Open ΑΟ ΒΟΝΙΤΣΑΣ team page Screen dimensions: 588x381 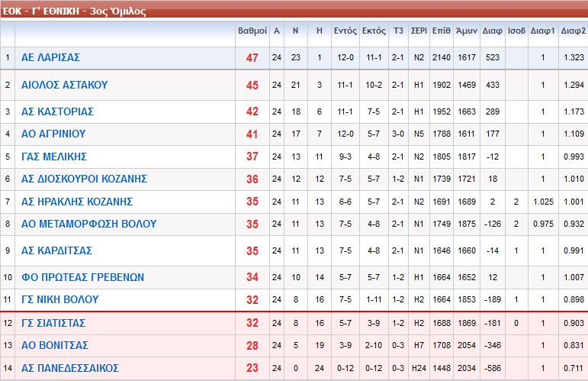(x=55, y=345)
